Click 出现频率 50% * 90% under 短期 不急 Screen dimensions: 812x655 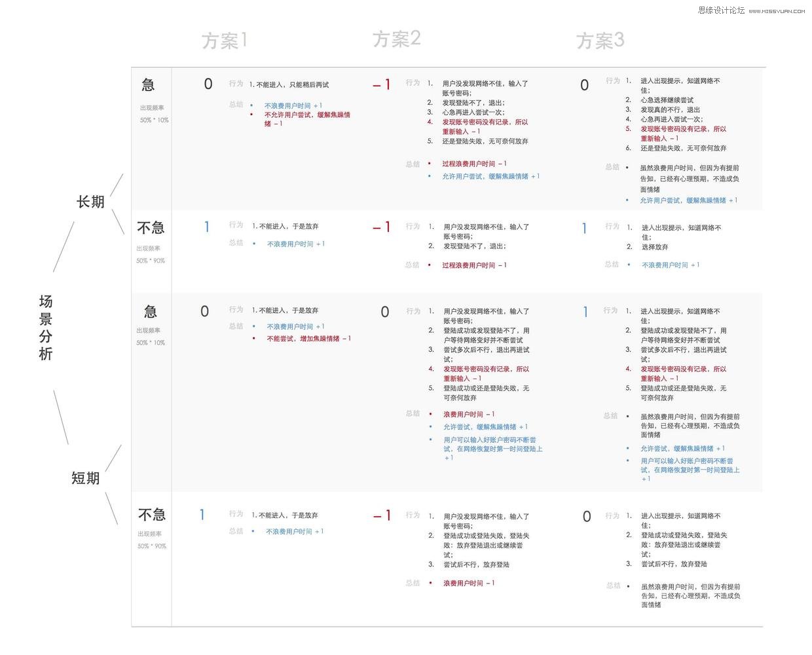pos(151,540)
